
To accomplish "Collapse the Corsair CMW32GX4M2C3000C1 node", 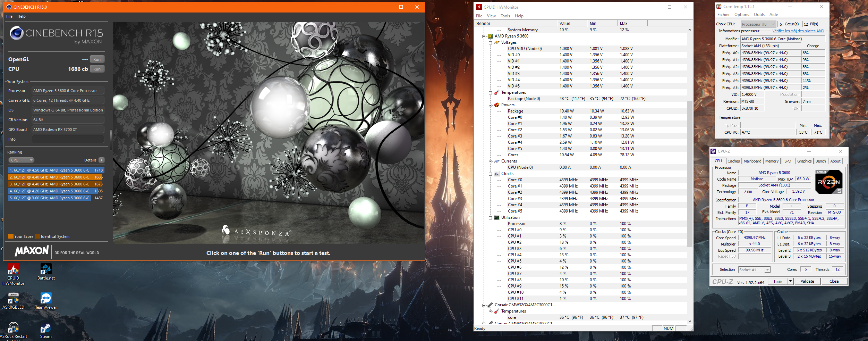I will (484, 305).
